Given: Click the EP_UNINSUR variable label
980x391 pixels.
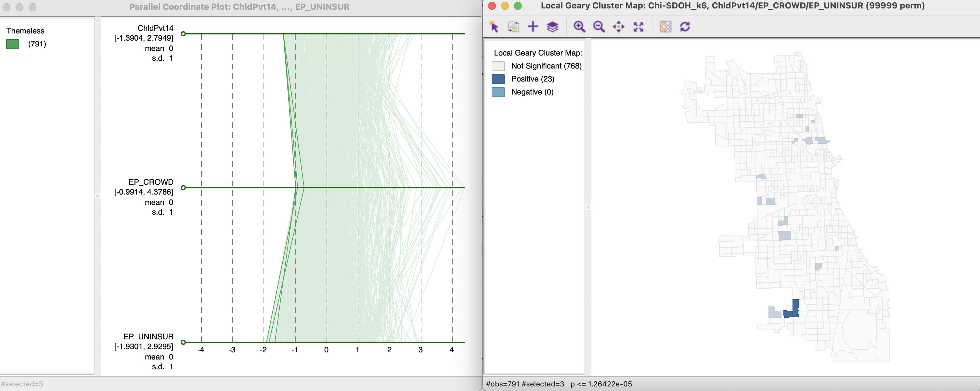Looking at the screenshot, I should (x=148, y=336).
